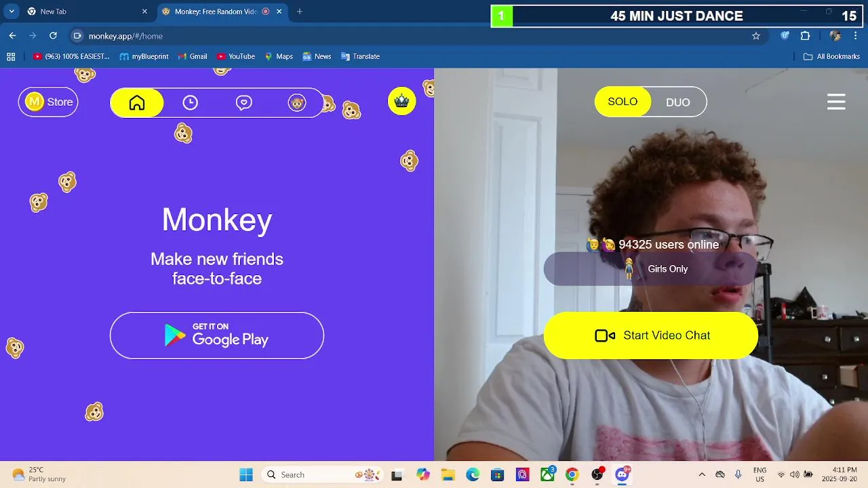The height and width of the screenshot is (488, 868).
Task: Open the apps grid in bookmarks bar
Action: 11,57
